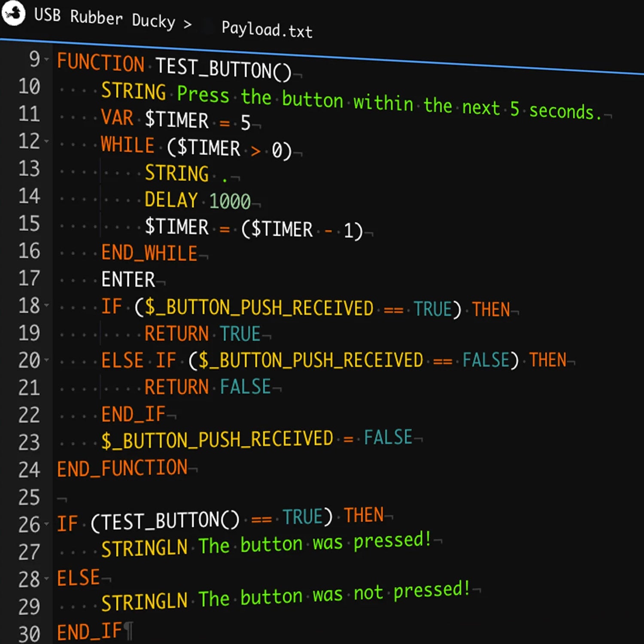Collapse the IF statement at line 26
Viewport: 644px width, 644px height.
click(x=47, y=524)
